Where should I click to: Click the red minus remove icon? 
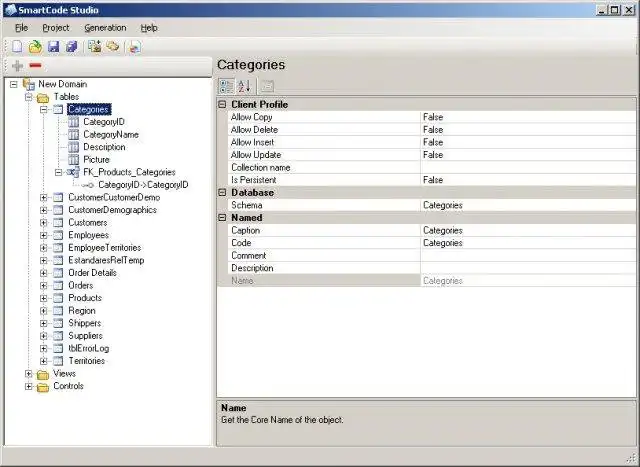[x=36, y=65]
